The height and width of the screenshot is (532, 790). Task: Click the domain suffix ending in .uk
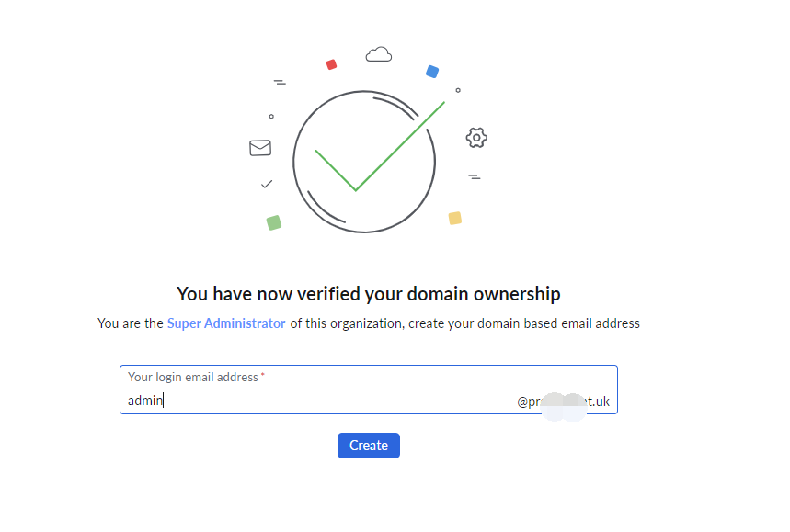(x=563, y=402)
